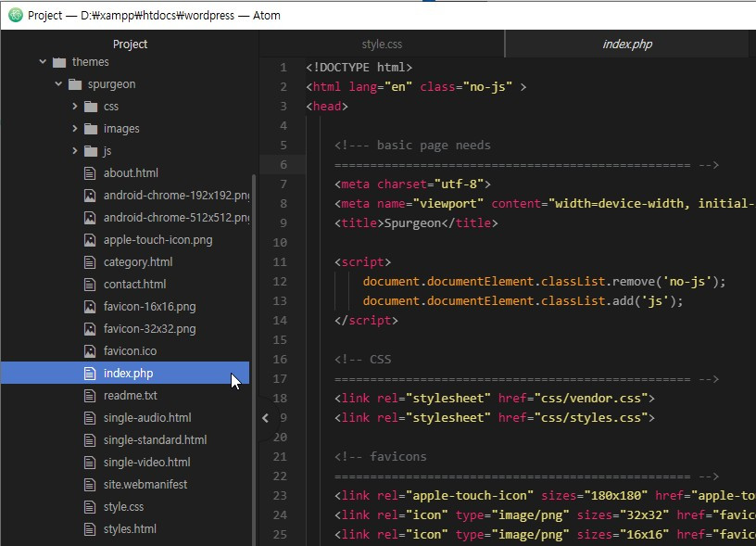Click the image icon for favicon-16x16.png

90,307
